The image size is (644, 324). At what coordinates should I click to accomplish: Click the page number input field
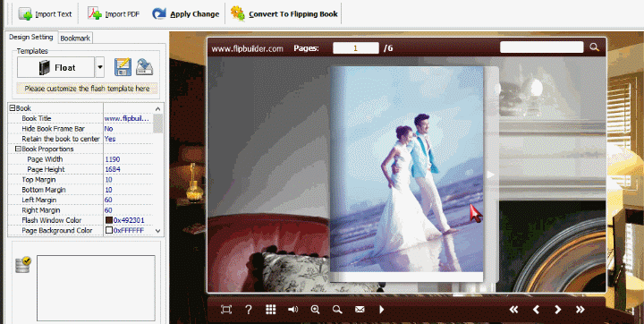[356, 48]
